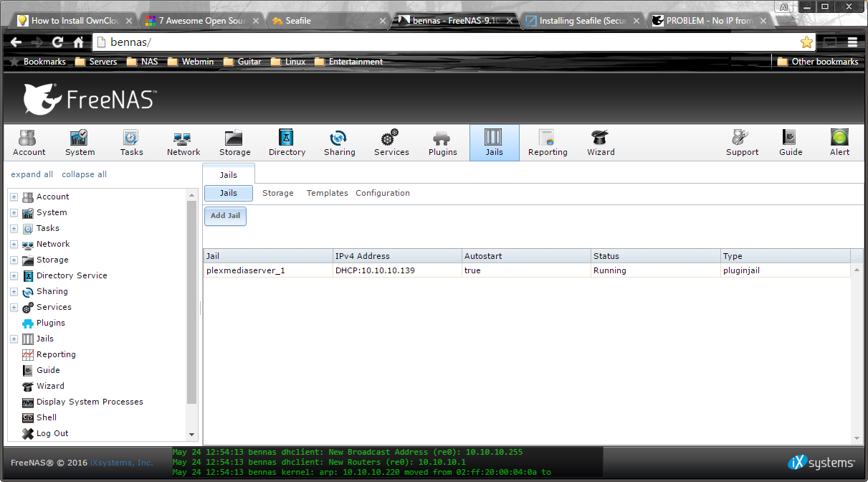Image resolution: width=868 pixels, height=482 pixels.
Task: Click the Add Jail button
Action: [x=225, y=216]
